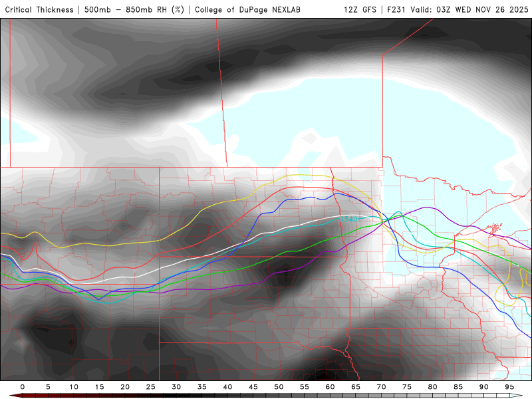Viewport: 532px width, 399px height.
Task: Click the "25" value on color scale
Action: (x=151, y=387)
